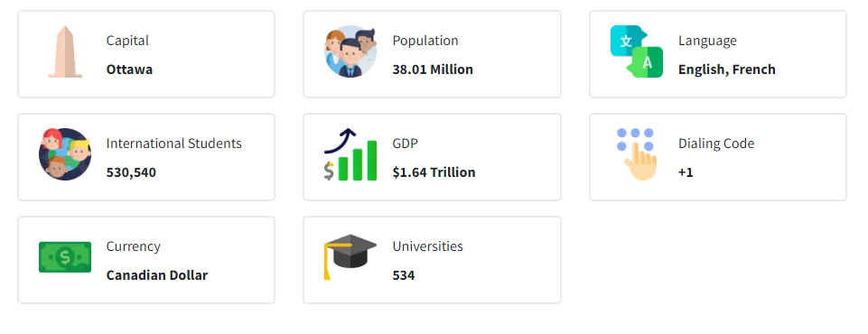
Task: Click the GDP bar chart icon
Action: pos(350,154)
